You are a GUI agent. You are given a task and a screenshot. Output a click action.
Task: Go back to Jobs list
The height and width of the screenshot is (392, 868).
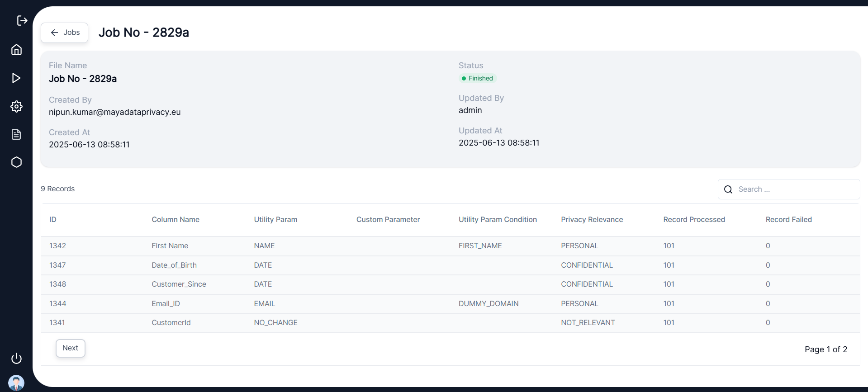click(x=65, y=33)
